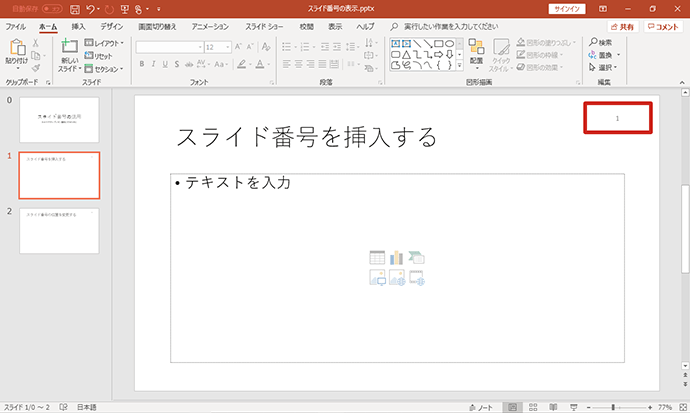Expand the shapes gallery more arrow
Screen dimensions: 690x413
tap(459, 66)
